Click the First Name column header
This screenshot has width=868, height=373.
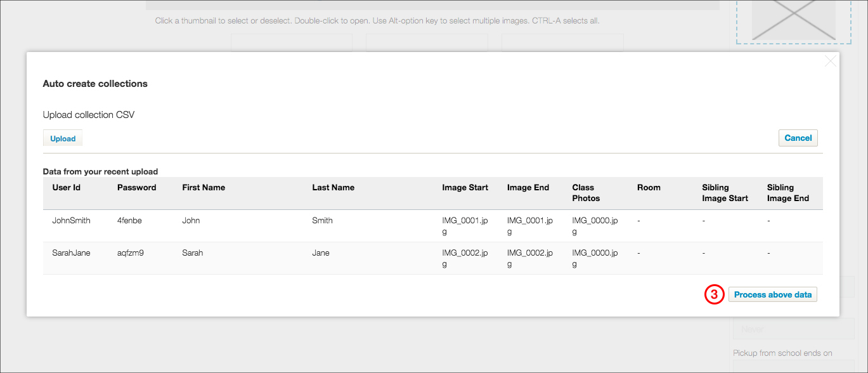point(204,187)
